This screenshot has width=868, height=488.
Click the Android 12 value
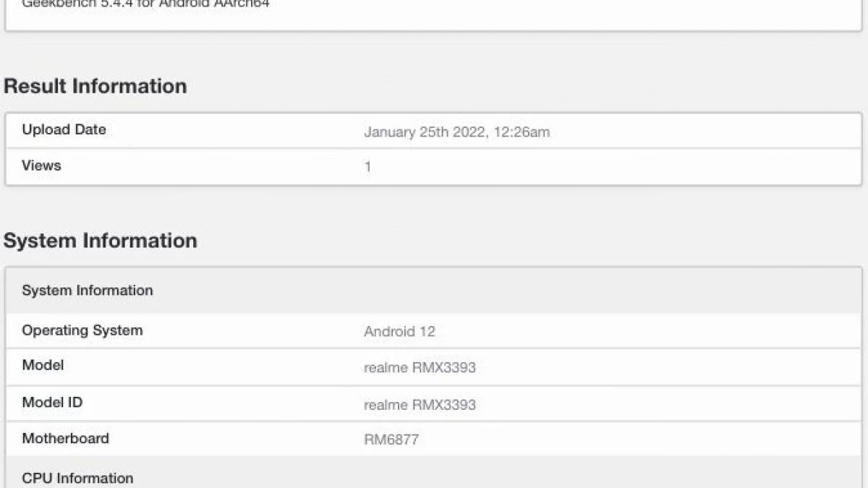click(399, 332)
